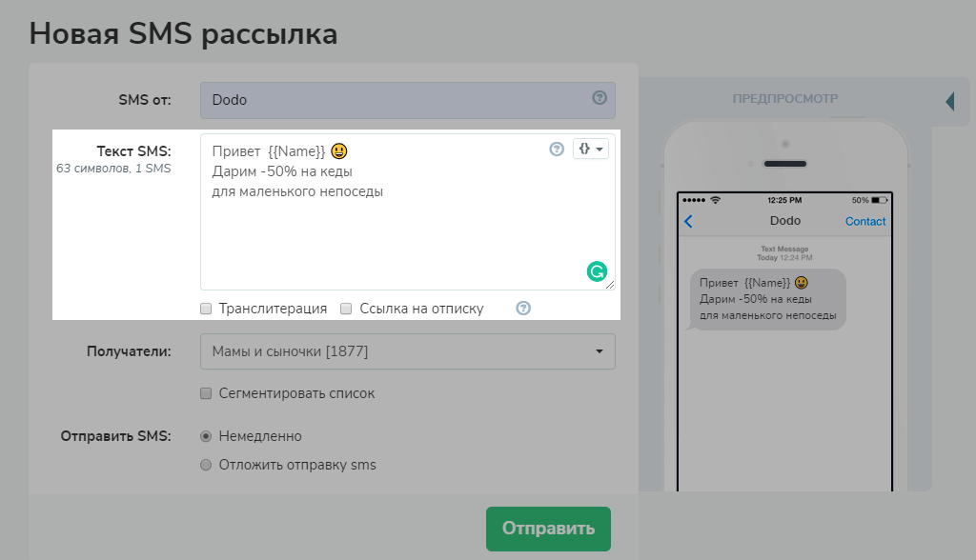Open the Получатели recipients dropdown

tap(407, 351)
